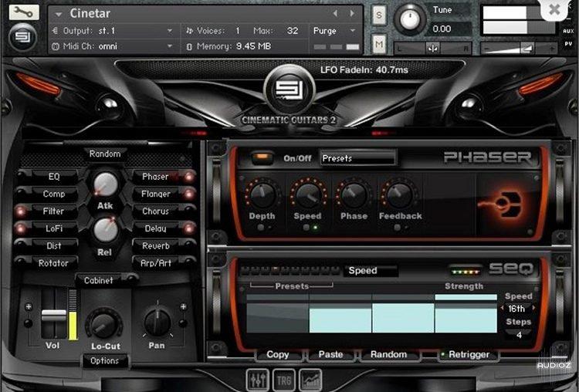579x392 pixels.
Task: Click the Cabinet button
Action: [99, 281]
